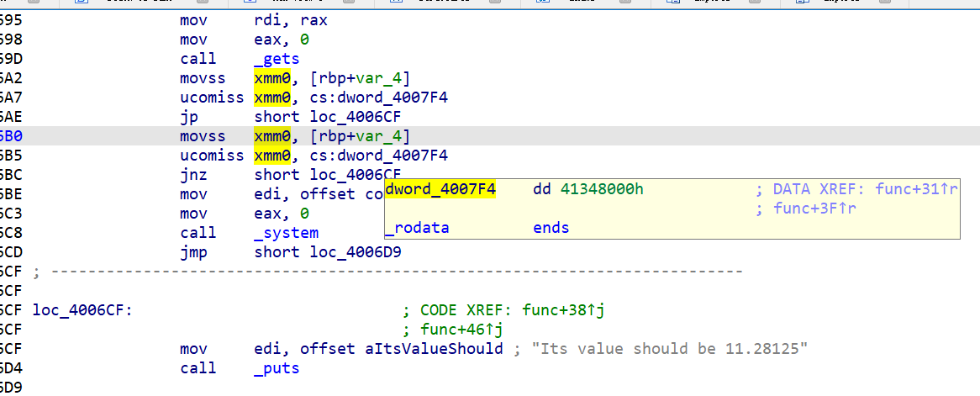Click the jmp mnemonic at 5CD
This screenshot has width=980, height=396.
(x=194, y=252)
